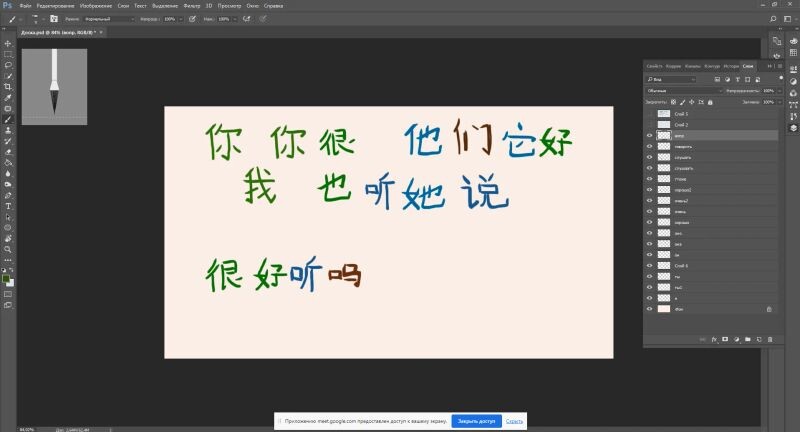The height and width of the screenshot is (432, 800).
Task: Switch to the Каналы panel tab
Action: 692,66
